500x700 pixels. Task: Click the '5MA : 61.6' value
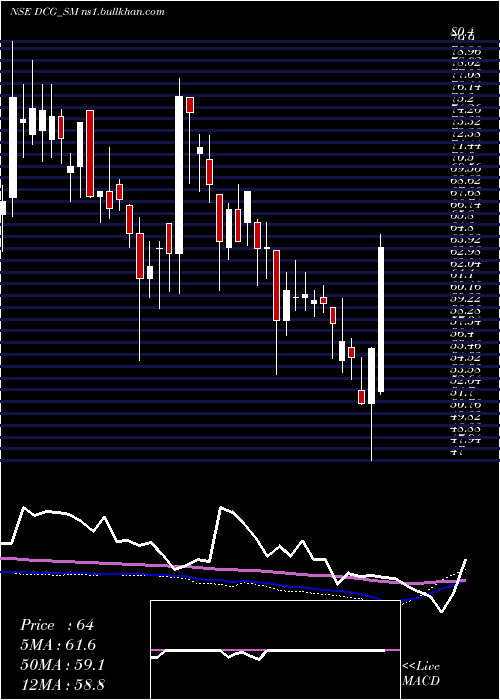58,645
